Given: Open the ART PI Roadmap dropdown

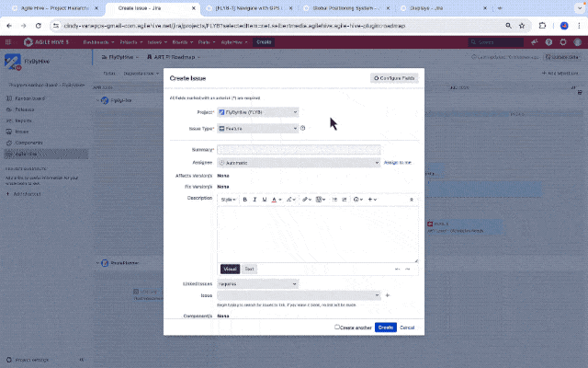Looking at the screenshot, I should click(x=174, y=57).
